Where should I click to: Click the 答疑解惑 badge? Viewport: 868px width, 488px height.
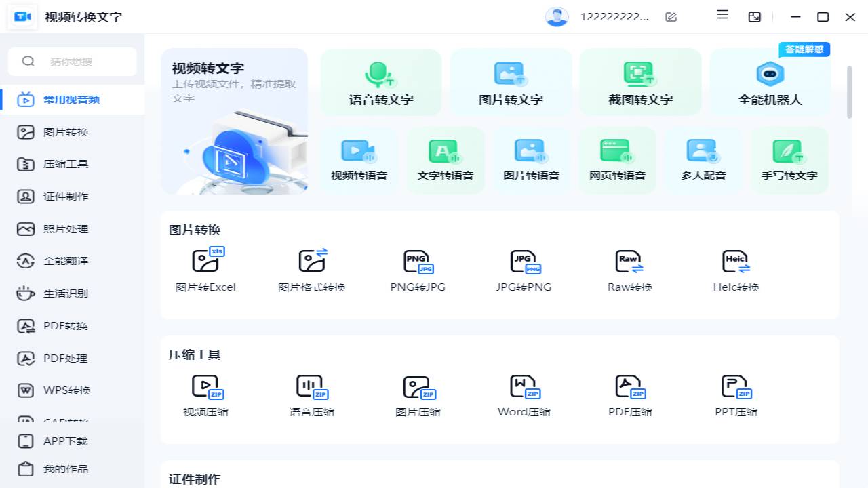(804, 49)
